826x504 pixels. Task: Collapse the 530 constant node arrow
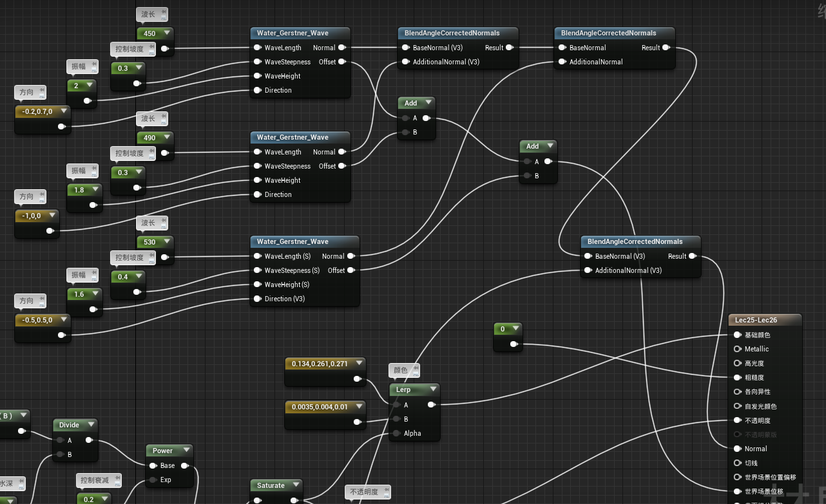pos(167,241)
